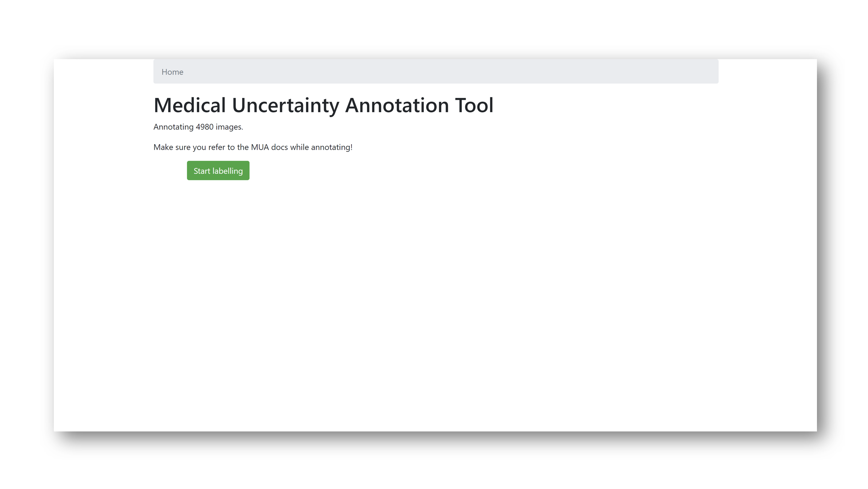Click the word 'Annotating' above the reminder
This screenshot has height=489, width=868.
173,127
